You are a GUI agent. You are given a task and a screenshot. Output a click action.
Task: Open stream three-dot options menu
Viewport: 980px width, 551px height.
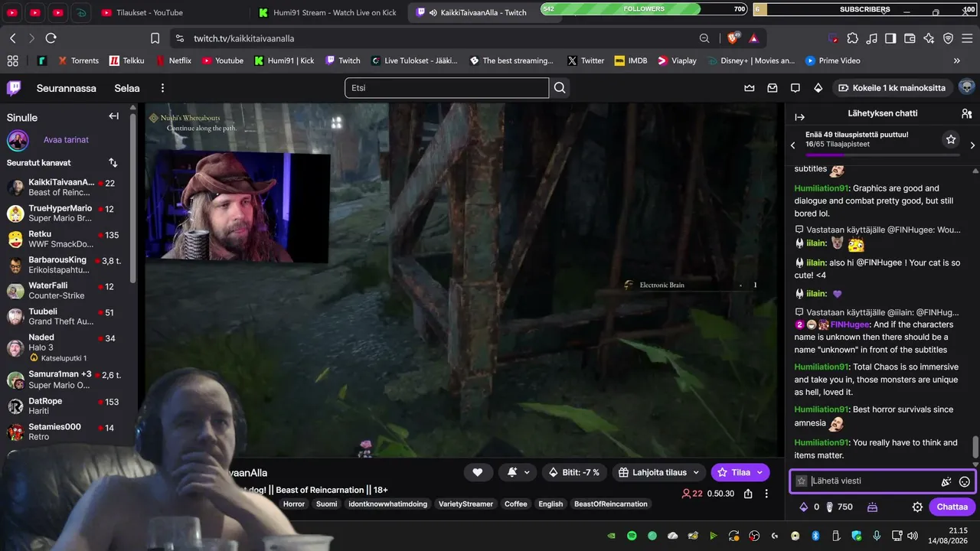click(x=766, y=494)
